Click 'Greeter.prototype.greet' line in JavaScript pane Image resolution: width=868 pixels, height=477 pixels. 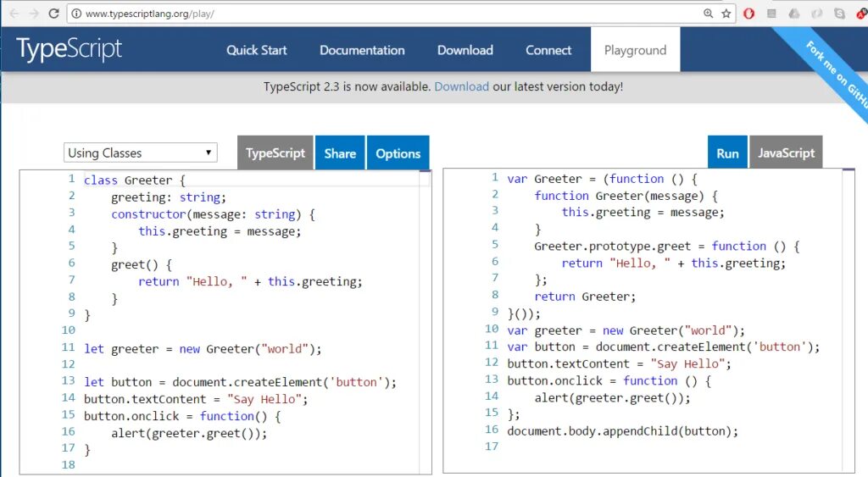(667, 247)
